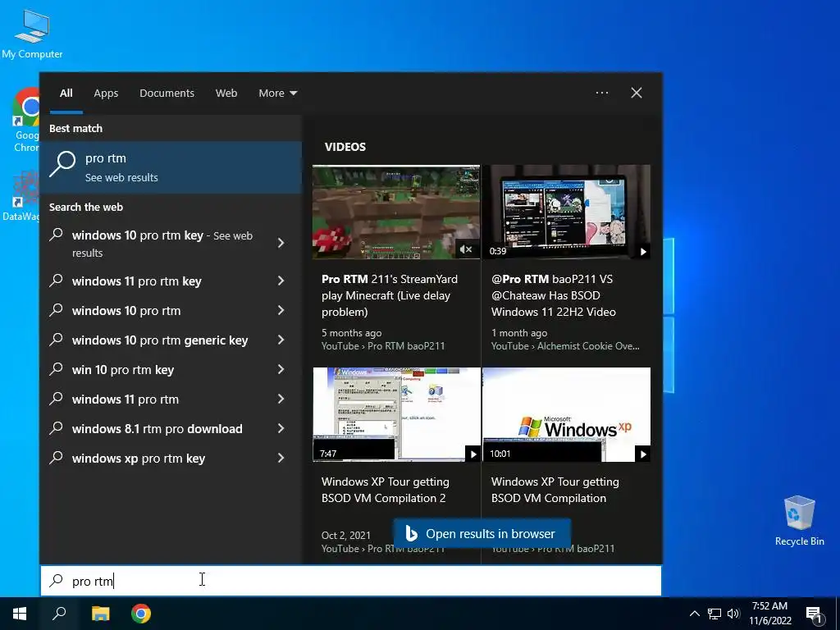Open the Minecraft StreamYard video thumbnail

tap(396, 212)
